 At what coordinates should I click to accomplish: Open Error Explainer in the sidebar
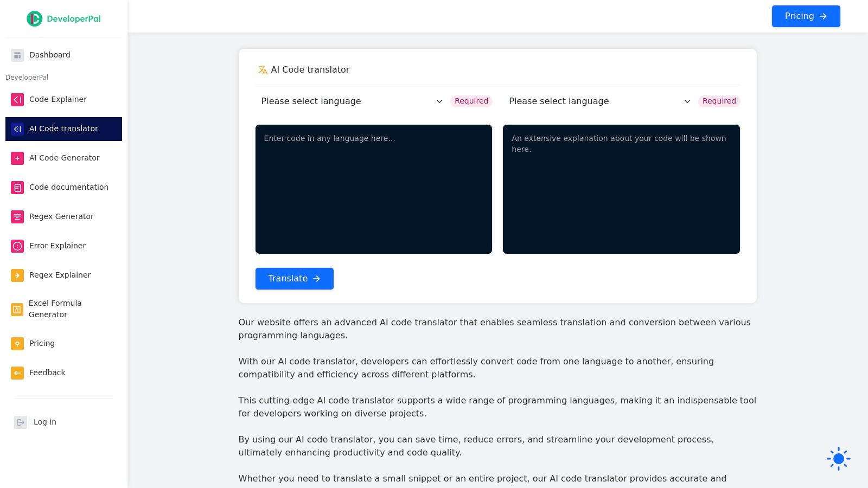[x=64, y=246]
